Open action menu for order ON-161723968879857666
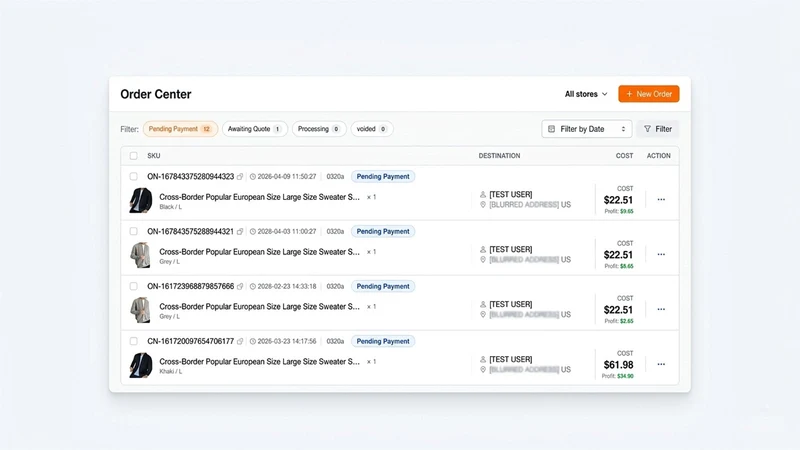 [661, 309]
